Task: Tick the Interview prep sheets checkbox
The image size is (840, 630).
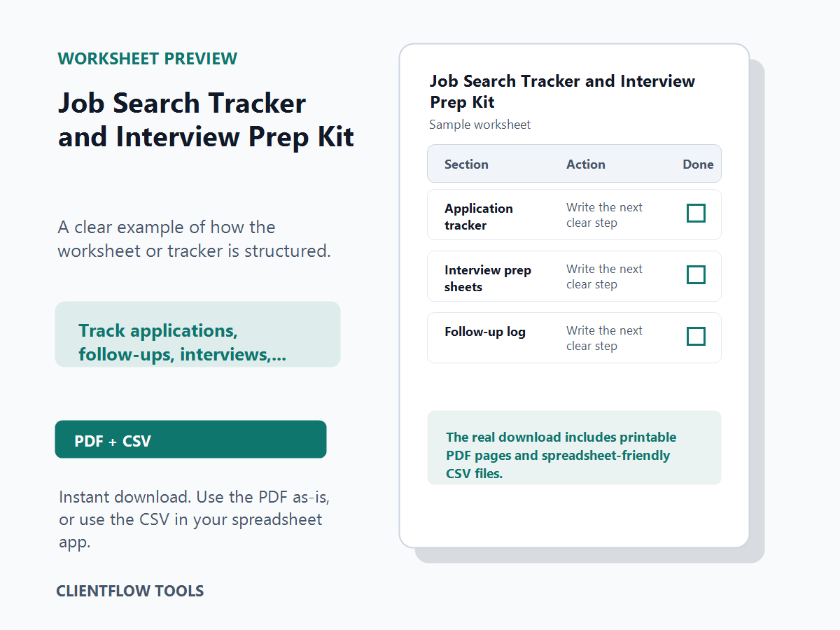Action: (696, 275)
